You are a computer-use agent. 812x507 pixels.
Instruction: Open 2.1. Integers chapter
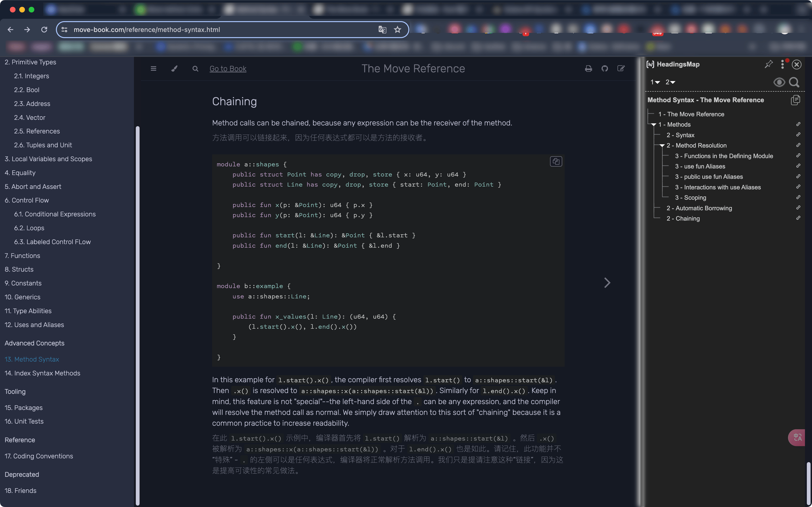coord(31,76)
